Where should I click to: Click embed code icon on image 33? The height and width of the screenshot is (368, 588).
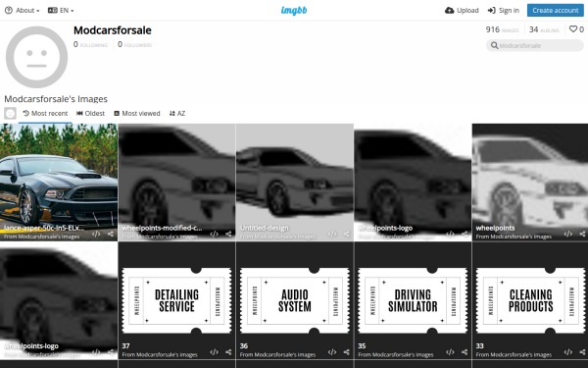click(x=568, y=352)
